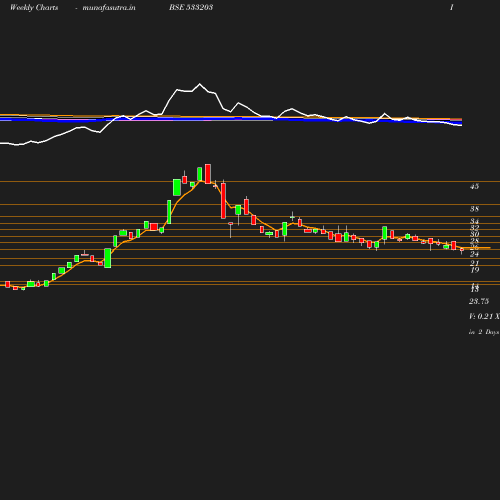Select the 24 price level label
500x500 pixels.
474,254
